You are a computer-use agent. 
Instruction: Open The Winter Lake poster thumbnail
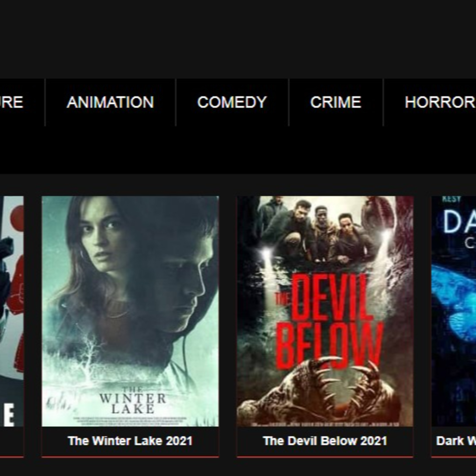tap(130, 311)
